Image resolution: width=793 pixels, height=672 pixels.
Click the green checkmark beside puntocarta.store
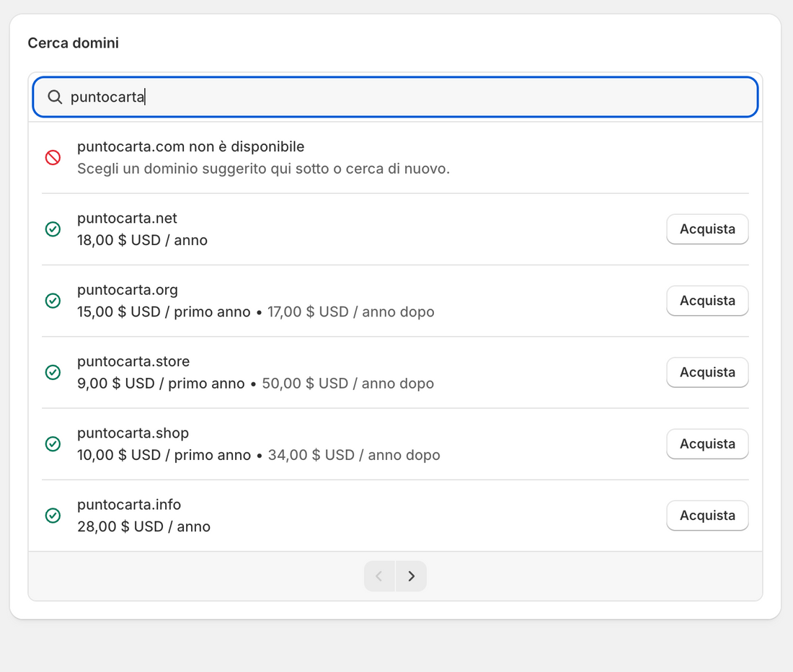point(53,372)
